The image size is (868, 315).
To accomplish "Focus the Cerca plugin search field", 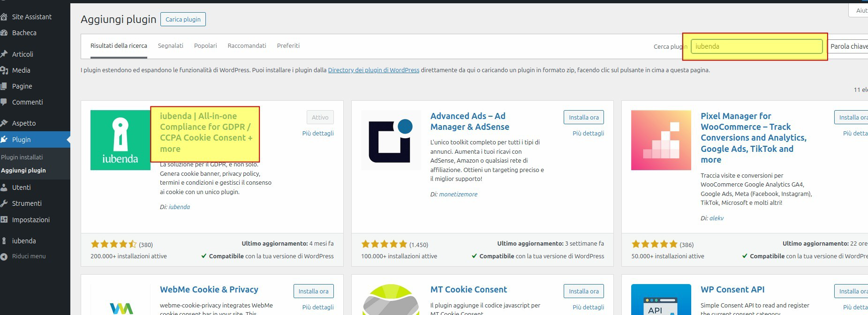I will point(756,46).
